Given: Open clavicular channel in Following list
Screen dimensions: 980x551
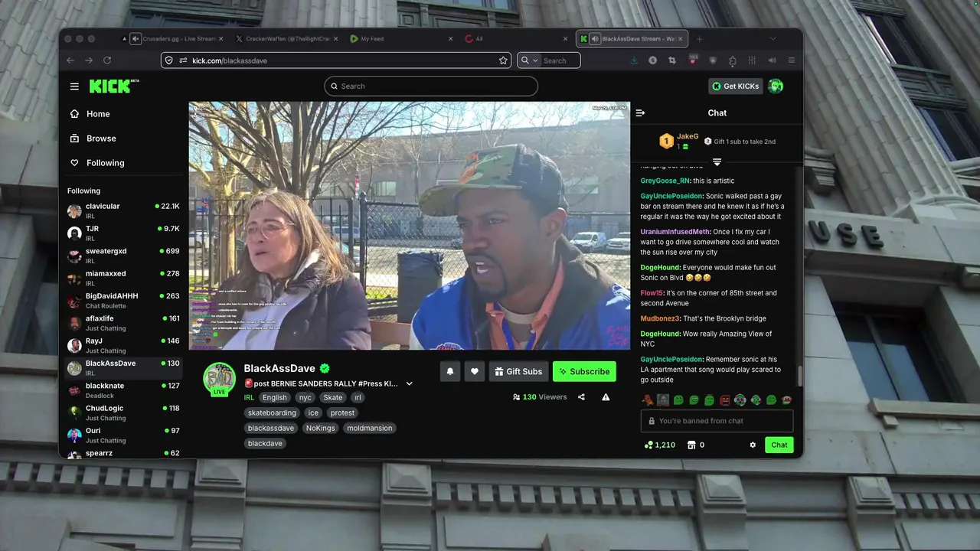Looking at the screenshot, I should pos(123,210).
